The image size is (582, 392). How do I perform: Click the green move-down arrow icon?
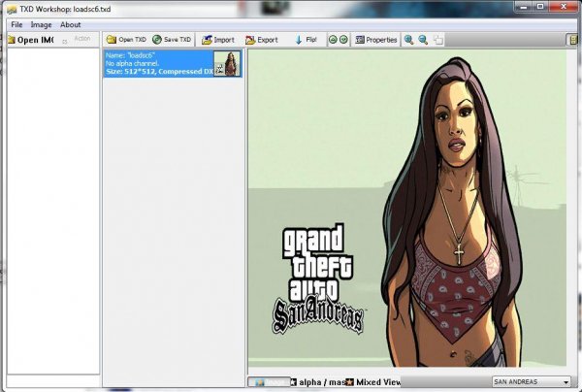pyautogui.click(x=343, y=40)
